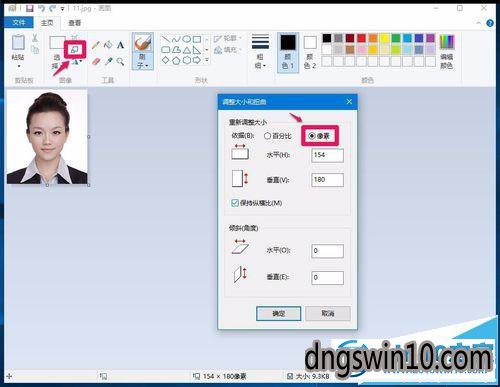Select the Text tool marked A
The height and width of the screenshot is (387, 500).
tap(120, 45)
